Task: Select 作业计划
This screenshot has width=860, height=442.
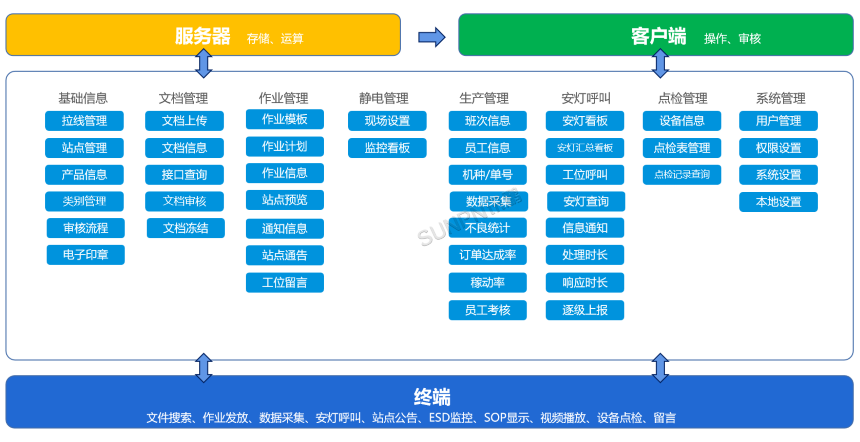Action: [285, 146]
